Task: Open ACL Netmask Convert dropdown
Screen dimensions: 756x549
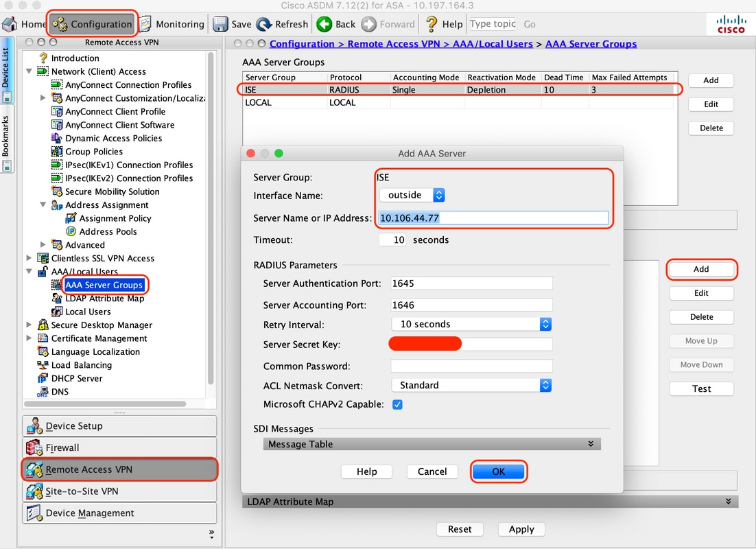Action: 471,385
